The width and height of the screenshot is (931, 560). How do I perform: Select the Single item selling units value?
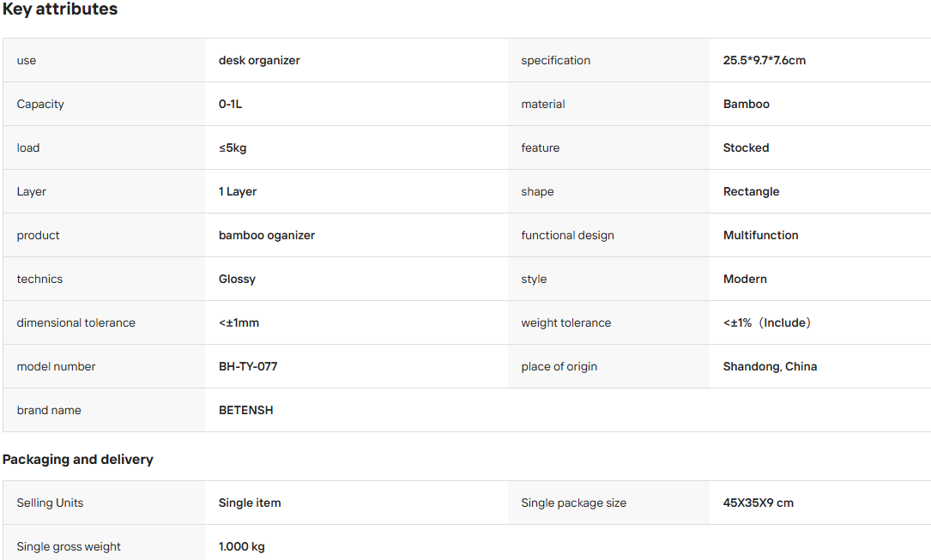click(250, 503)
